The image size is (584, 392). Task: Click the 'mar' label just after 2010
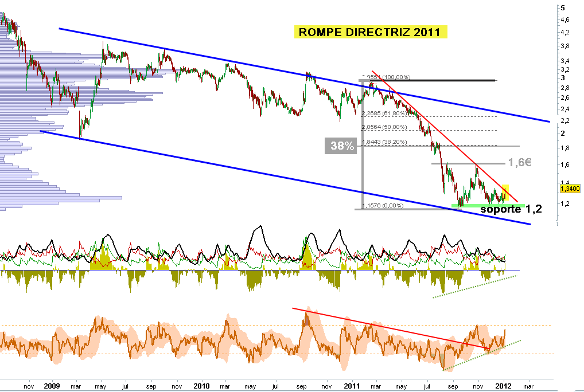click(x=225, y=386)
